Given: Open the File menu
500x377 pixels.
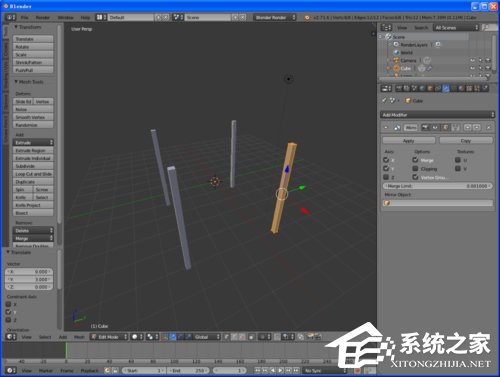Looking at the screenshot, I should (25, 17).
